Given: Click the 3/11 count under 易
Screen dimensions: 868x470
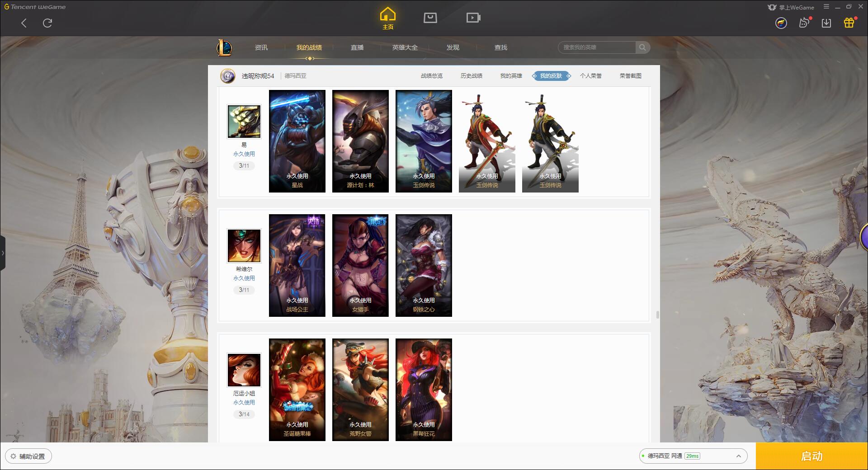Looking at the screenshot, I should (244, 166).
